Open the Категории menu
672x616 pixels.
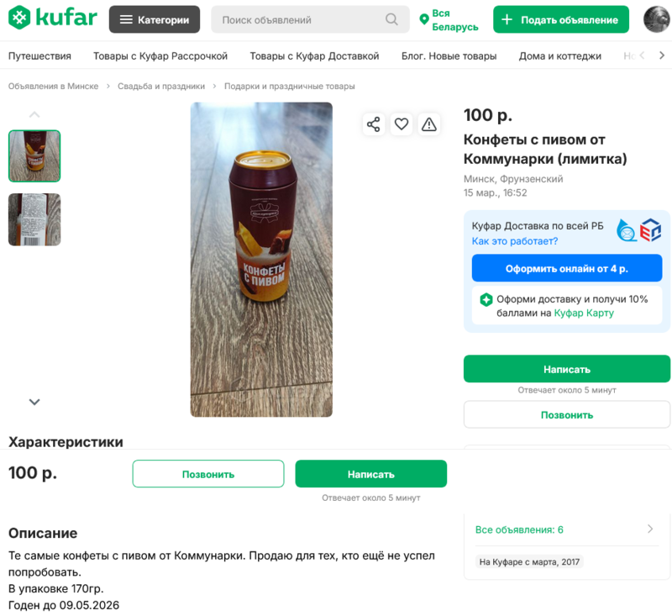coord(155,19)
